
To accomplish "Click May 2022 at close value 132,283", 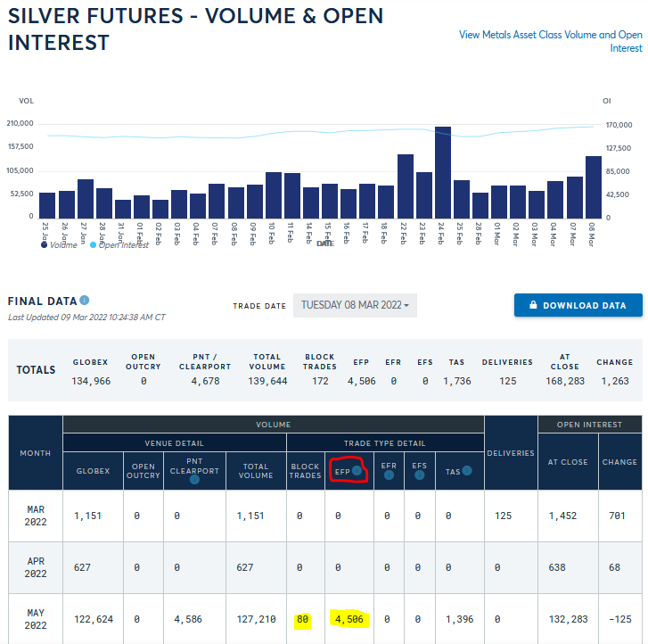I will (x=569, y=619).
